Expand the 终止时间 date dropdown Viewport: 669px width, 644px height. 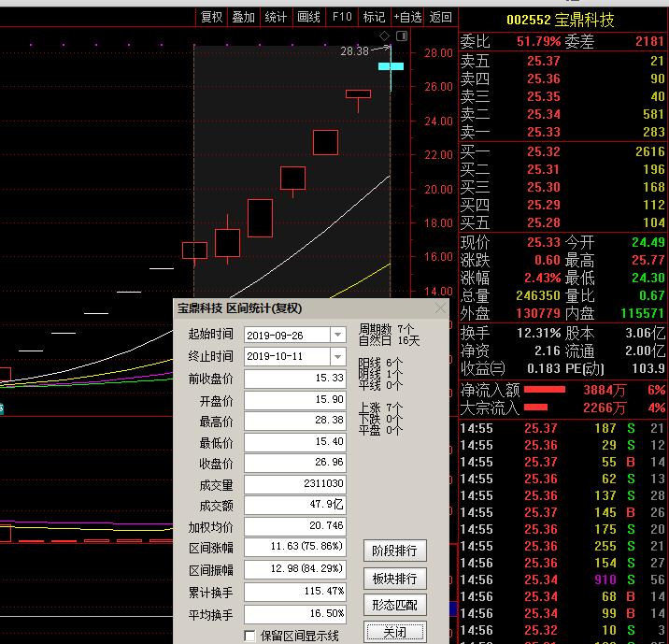pyautogui.click(x=337, y=357)
